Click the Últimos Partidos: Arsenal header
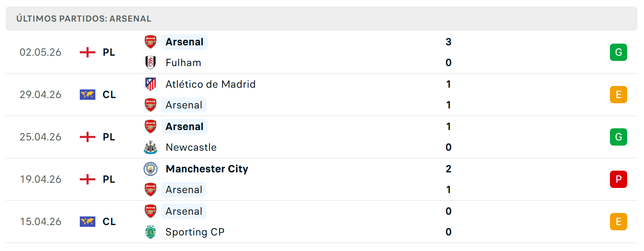This screenshot has width=644, height=251. click(x=84, y=19)
